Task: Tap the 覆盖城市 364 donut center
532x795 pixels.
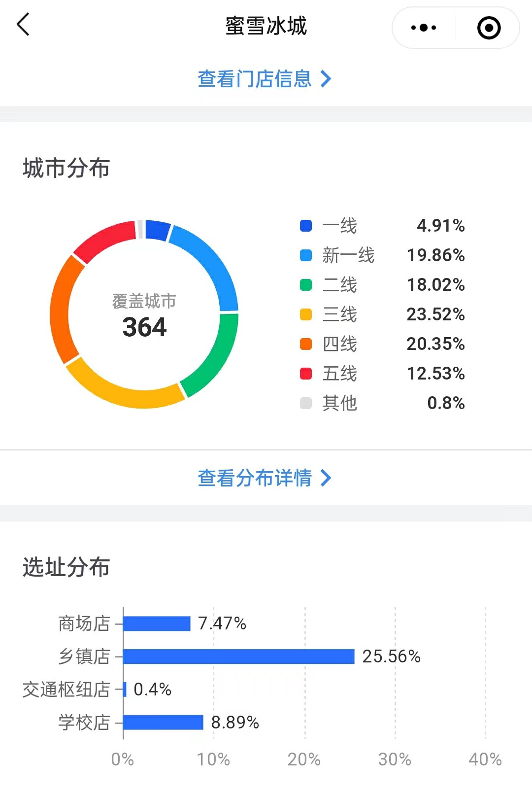Action: pos(144,315)
